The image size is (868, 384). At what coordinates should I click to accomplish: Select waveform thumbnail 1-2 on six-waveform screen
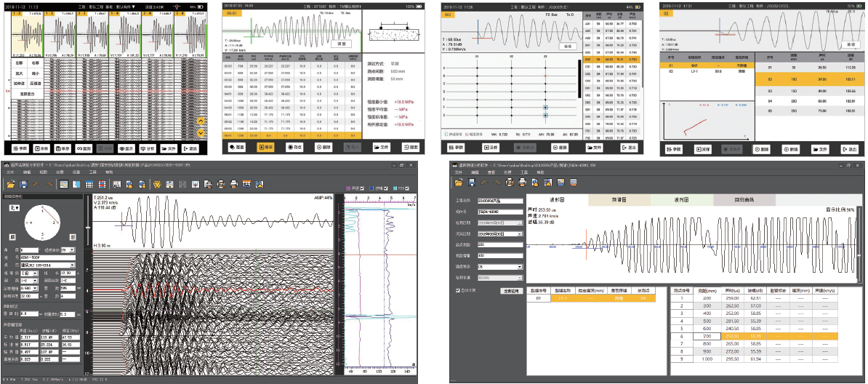(x=27, y=33)
